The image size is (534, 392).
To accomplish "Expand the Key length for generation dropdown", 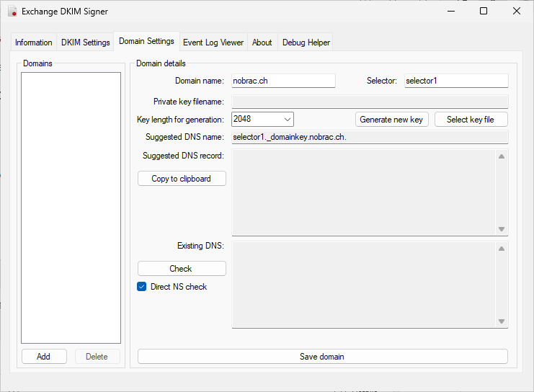I will coord(262,119).
